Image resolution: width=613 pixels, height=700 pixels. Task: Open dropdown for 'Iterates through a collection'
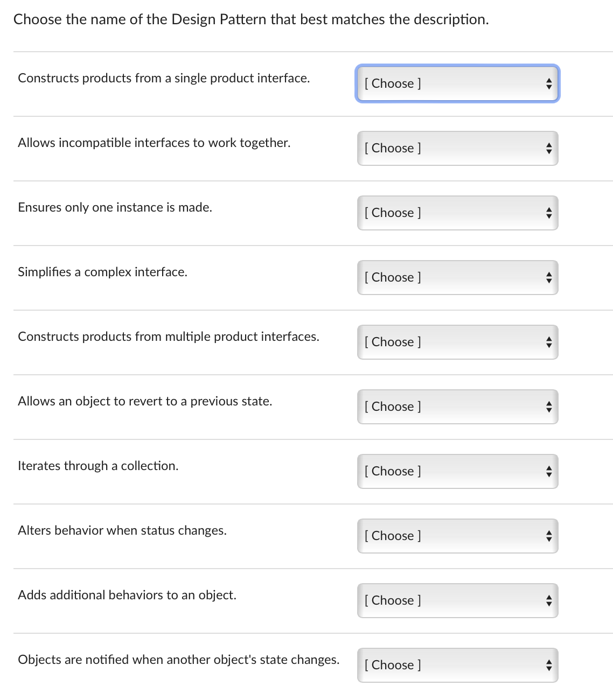point(457,471)
